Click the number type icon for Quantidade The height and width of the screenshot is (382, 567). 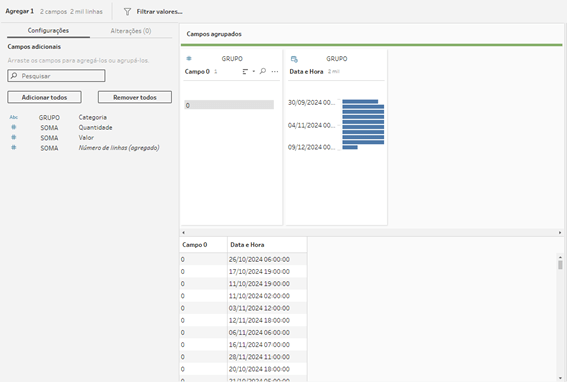click(14, 127)
